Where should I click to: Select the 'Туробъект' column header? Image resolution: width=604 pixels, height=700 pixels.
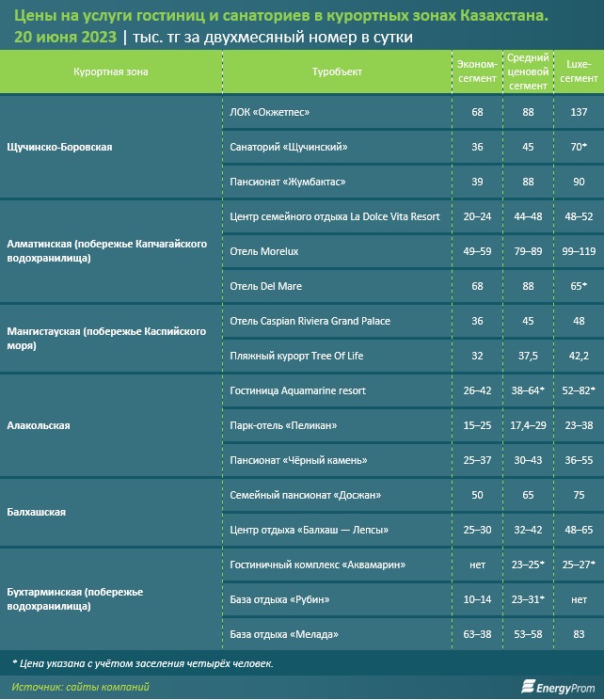337,72
